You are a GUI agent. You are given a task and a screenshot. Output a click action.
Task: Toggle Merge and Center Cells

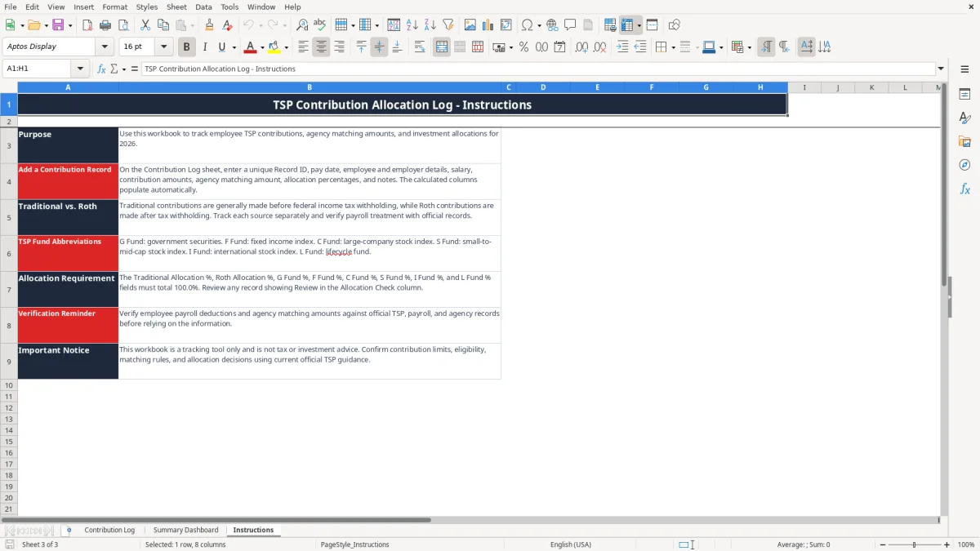(442, 47)
